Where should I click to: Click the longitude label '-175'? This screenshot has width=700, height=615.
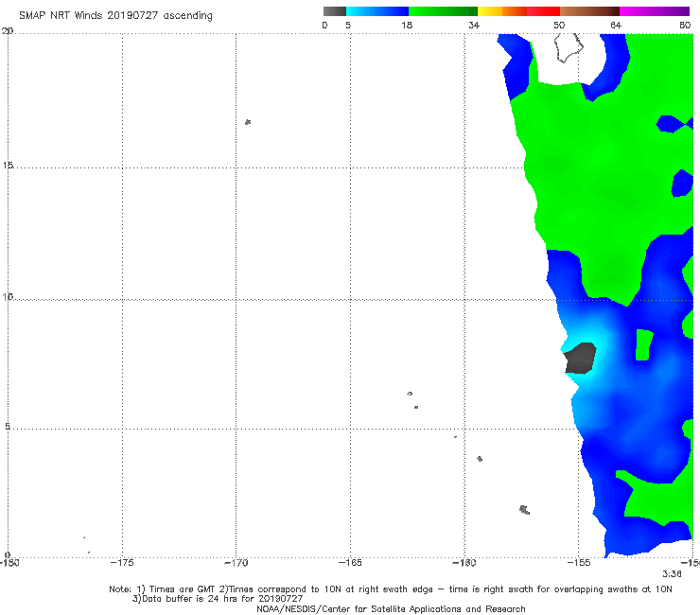point(122,563)
